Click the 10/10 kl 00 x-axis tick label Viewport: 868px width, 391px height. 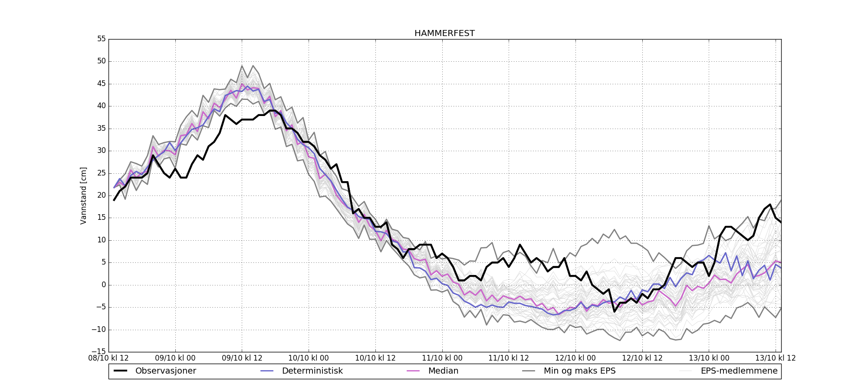pos(309,358)
